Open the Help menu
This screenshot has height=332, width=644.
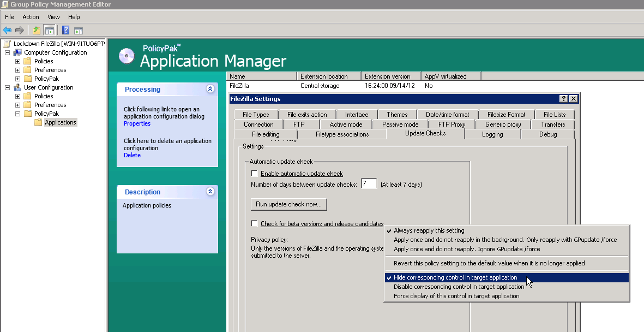click(74, 17)
